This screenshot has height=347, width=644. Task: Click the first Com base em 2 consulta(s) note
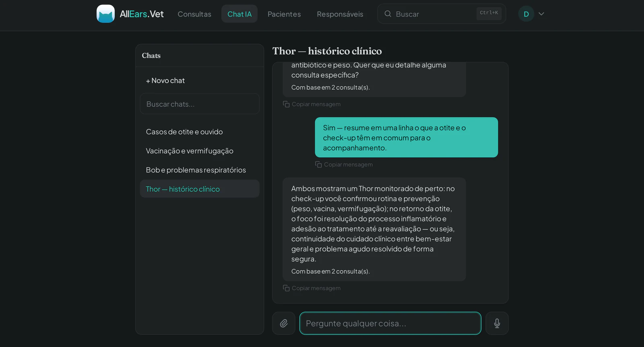coord(330,87)
